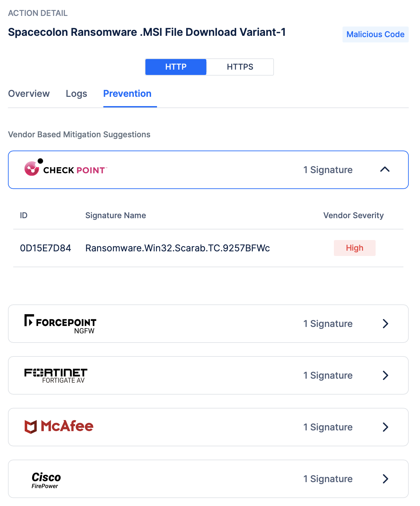This screenshot has height=506, width=420.
Task: Click the Cisco FirePower logo
Action: click(46, 479)
